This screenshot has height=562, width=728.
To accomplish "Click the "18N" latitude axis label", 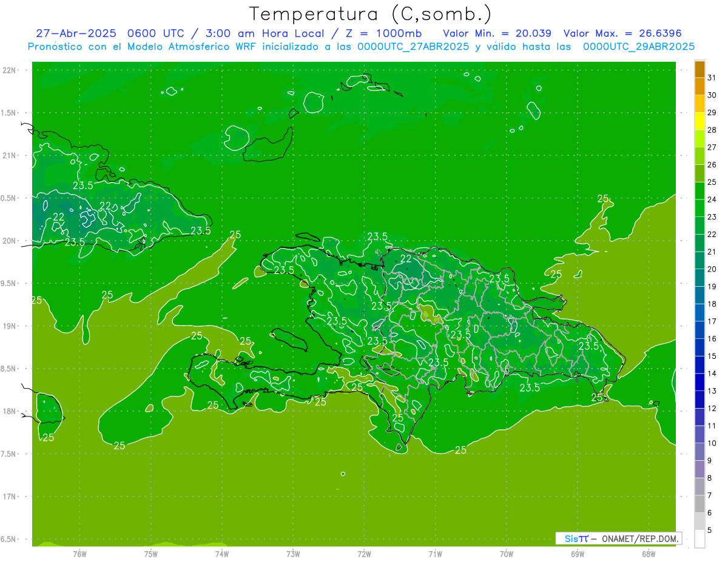I will 10,412.
